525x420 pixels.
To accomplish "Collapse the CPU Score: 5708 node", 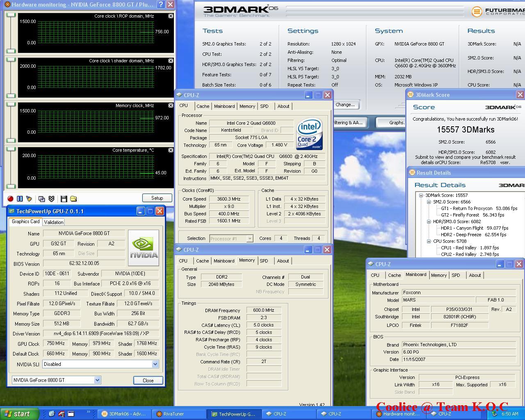I will click(429, 241).
